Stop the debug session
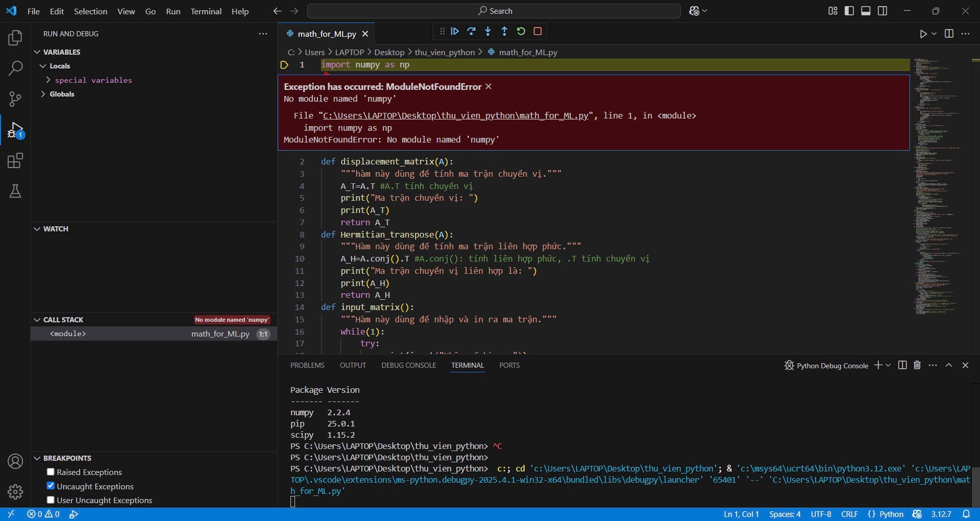The image size is (980, 521). click(x=537, y=31)
